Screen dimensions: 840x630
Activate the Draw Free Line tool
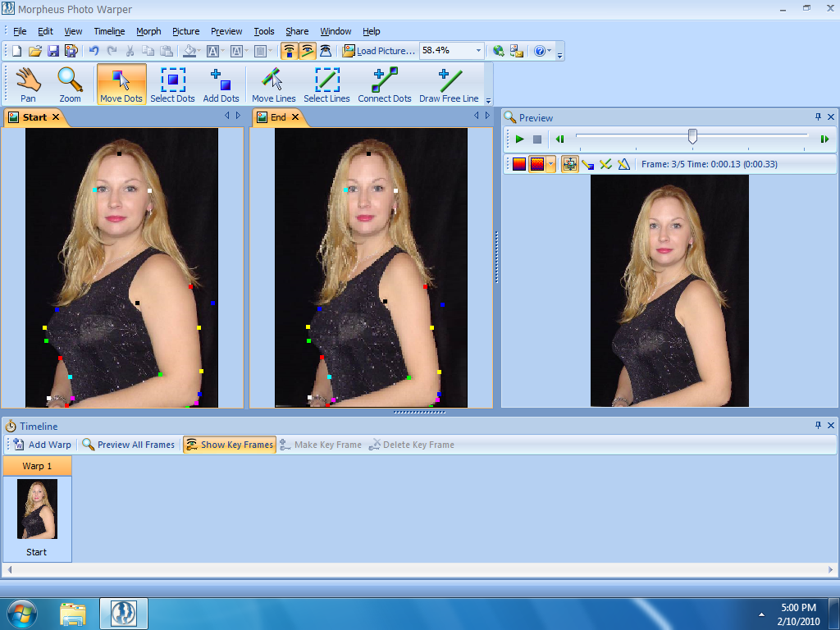[x=449, y=84]
